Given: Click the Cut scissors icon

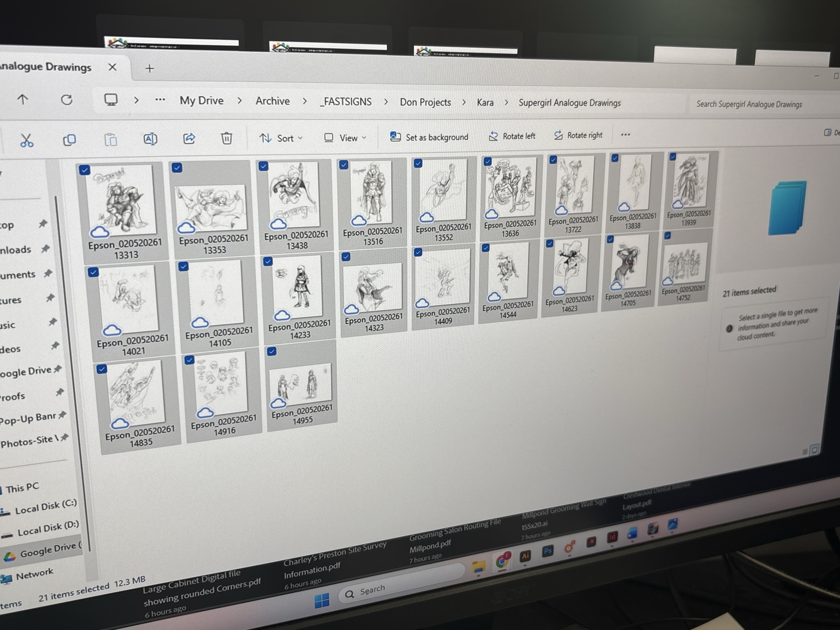Looking at the screenshot, I should [26, 140].
